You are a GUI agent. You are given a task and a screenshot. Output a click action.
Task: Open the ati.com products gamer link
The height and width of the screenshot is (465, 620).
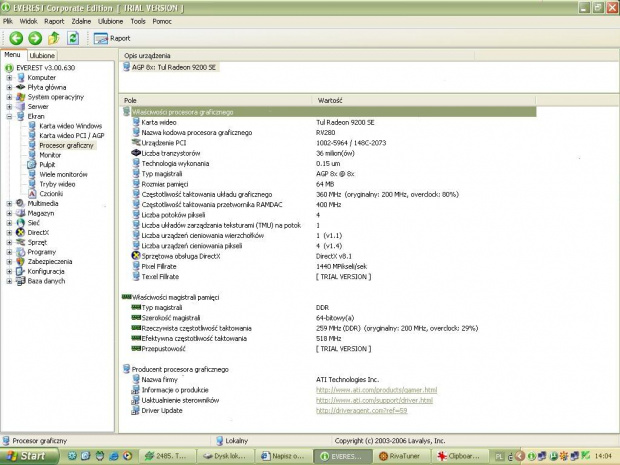[x=376, y=390]
